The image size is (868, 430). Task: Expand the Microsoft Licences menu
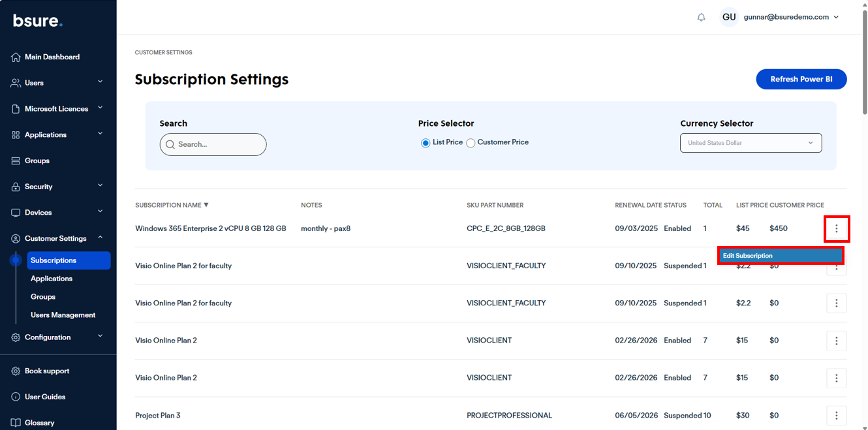click(56, 109)
